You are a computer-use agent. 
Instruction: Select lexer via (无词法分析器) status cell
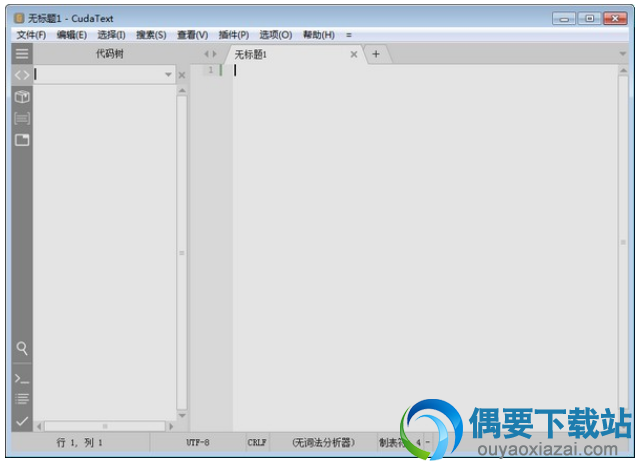323,443
